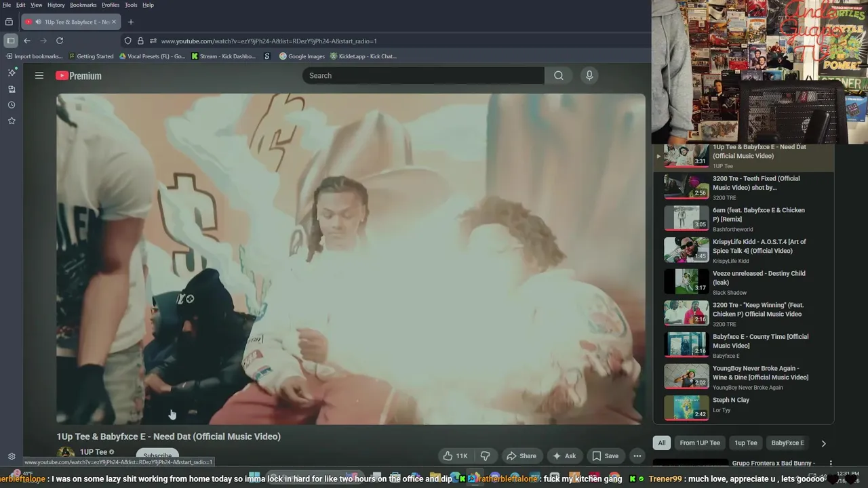Open Google Images bookmark
The height and width of the screenshot is (488, 868).
302,56
